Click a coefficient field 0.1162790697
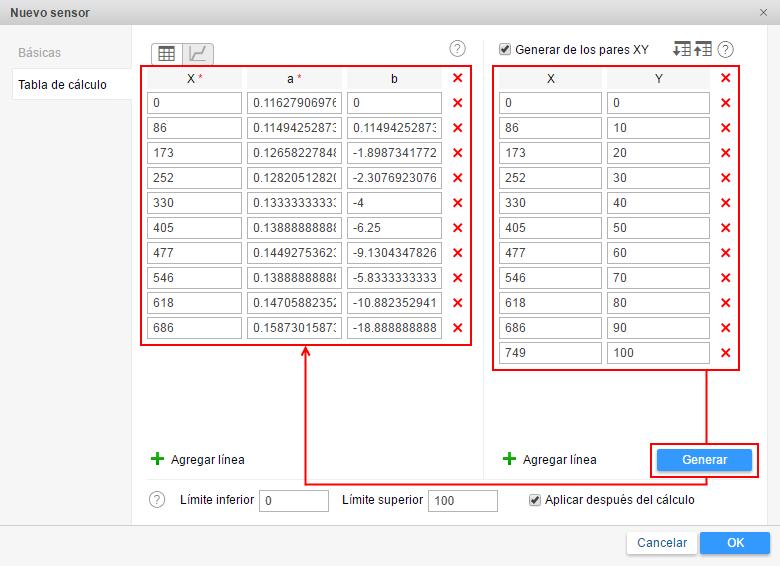 tap(294, 103)
